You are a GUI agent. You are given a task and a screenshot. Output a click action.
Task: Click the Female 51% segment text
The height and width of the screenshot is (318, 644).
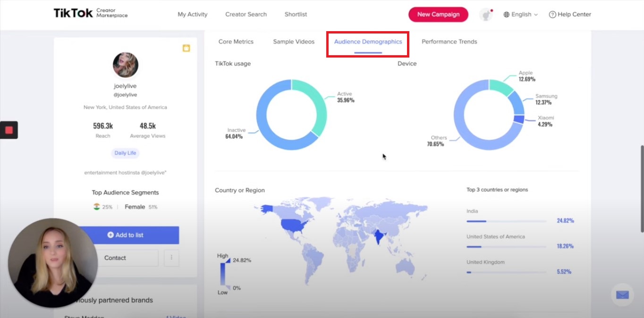coord(141,207)
